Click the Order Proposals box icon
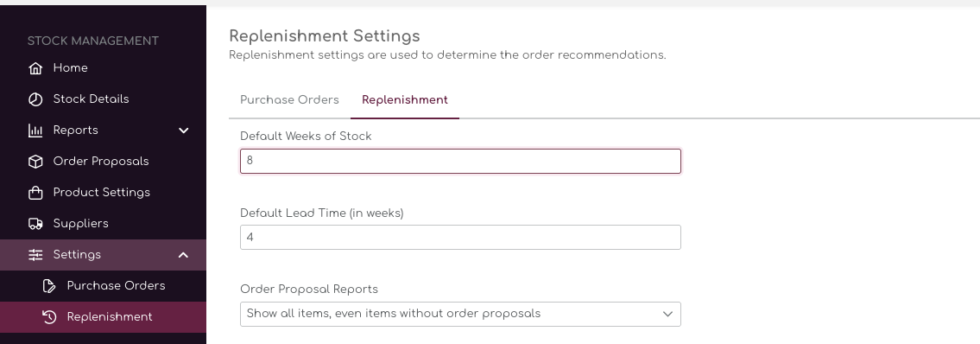The height and width of the screenshot is (344, 980). tap(35, 162)
